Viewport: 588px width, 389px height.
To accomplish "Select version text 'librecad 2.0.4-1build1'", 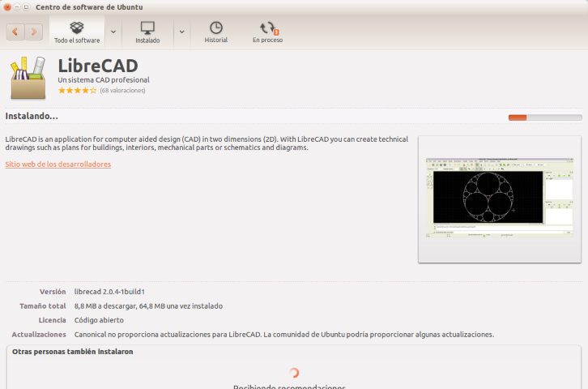I will click(x=109, y=292).
